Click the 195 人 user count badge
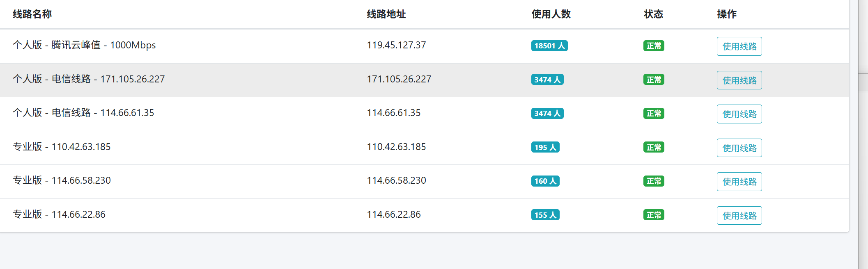 [545, 147]
